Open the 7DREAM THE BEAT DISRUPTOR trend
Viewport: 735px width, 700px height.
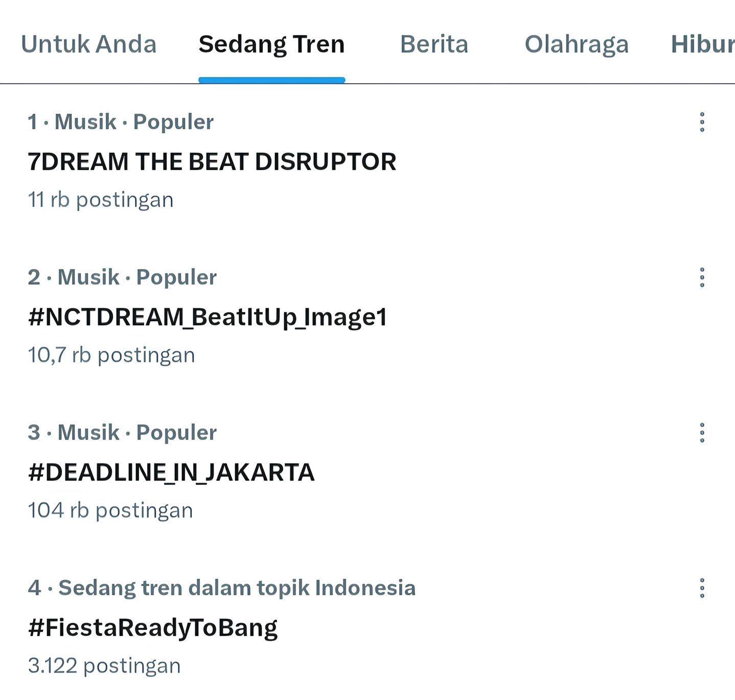tap(212, 161)
